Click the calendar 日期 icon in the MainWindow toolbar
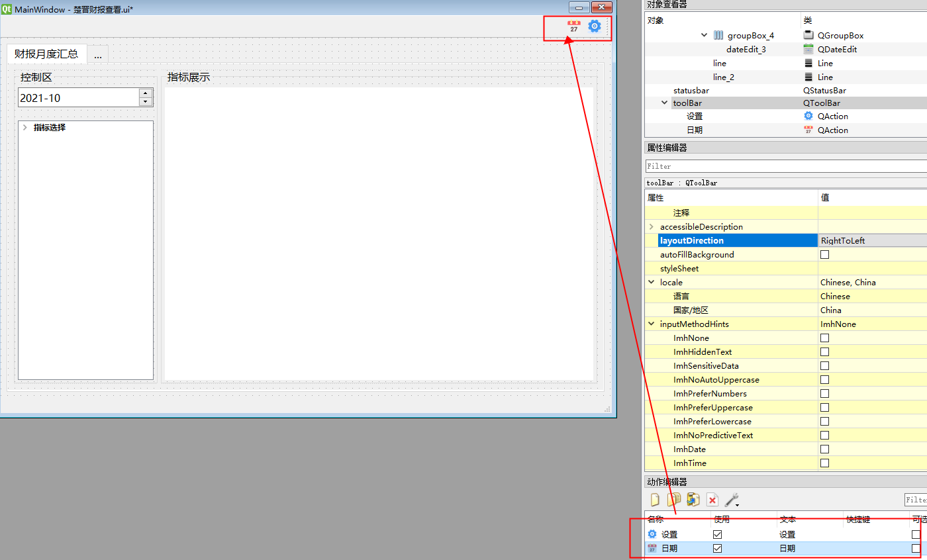Image resolution: width=927 pixels, height=560 pixels. [573, 26]
